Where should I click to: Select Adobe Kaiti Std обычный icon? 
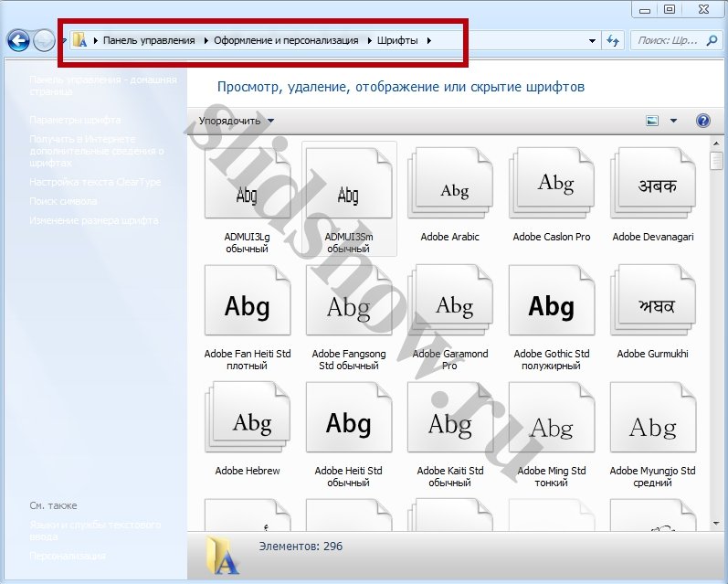pos(450,418)
